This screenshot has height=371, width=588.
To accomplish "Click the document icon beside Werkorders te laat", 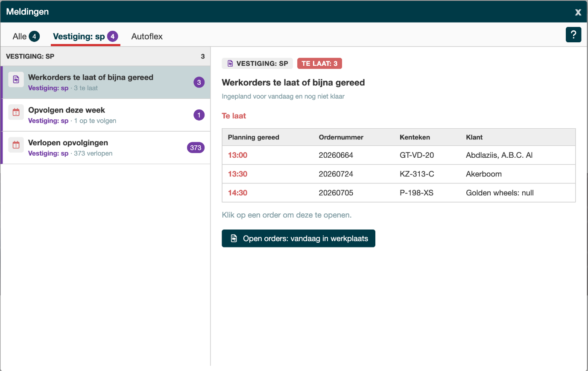I will [16, 79].
